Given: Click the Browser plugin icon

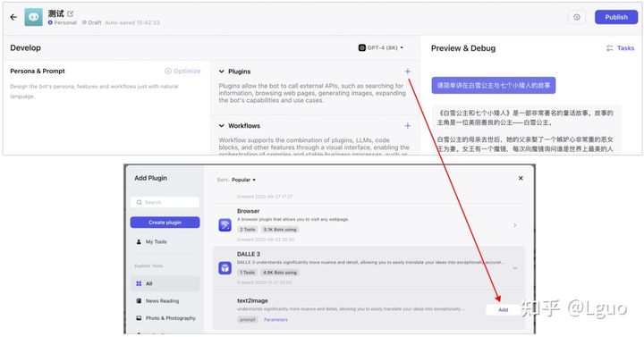Looking at the screenshot, I should pos(225,225).
